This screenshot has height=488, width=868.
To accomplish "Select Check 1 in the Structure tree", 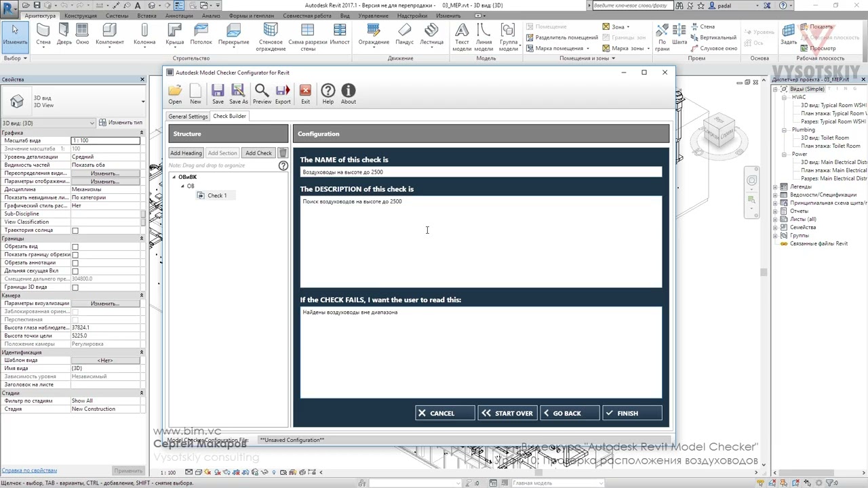I will click(x=217, y=195).
